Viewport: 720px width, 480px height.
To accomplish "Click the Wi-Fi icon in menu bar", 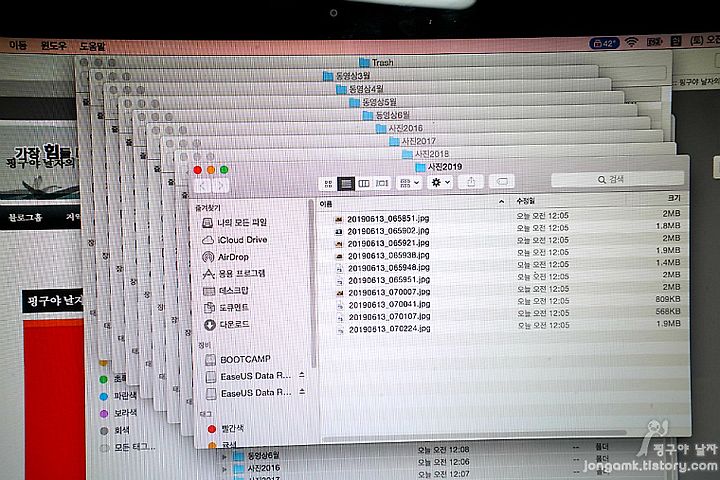I will coord(632,42).
